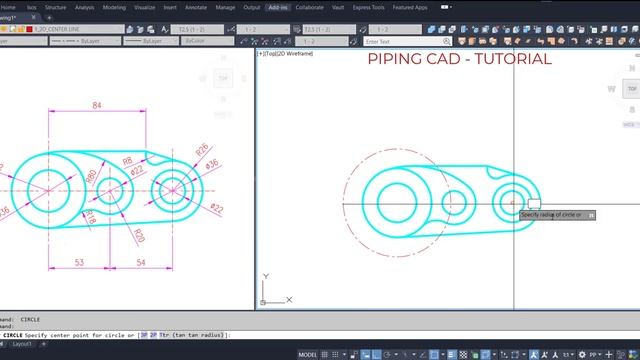Click the annotation monitor plus icon
Screen dimensions: 640x360
click(x=609, y=355)
